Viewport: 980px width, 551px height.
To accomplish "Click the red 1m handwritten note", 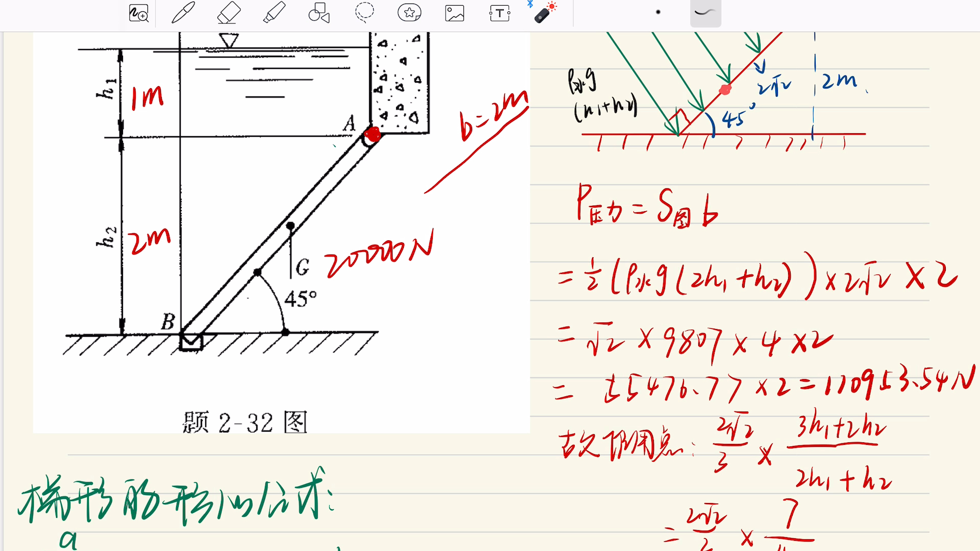I will 147,97.
